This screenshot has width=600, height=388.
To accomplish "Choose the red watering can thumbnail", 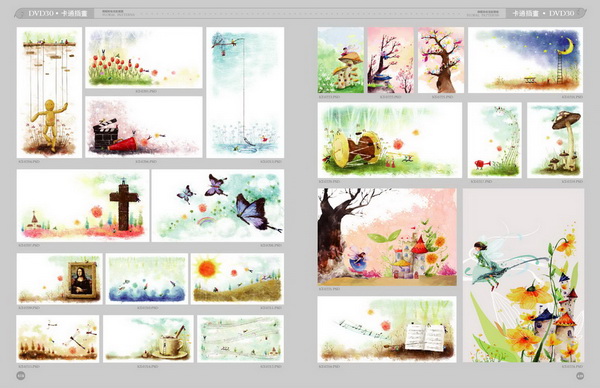I will point(494,140).
